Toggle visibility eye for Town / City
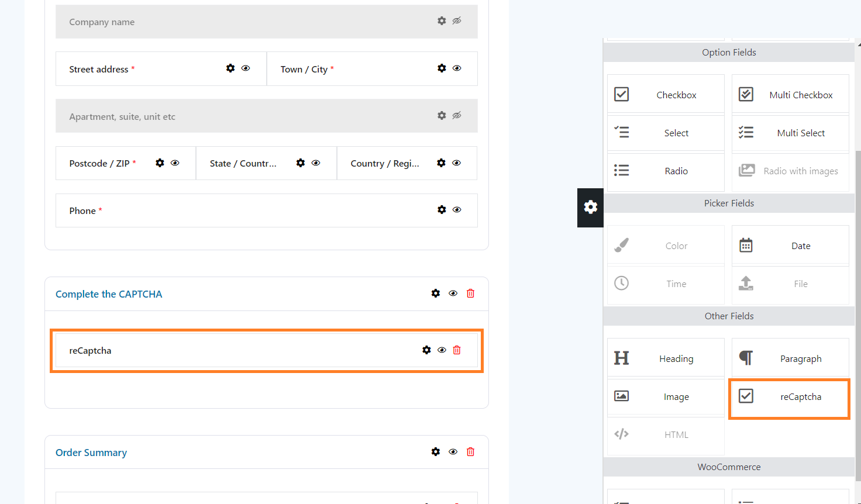Screen dimensions: 861x504 point(457,68)
